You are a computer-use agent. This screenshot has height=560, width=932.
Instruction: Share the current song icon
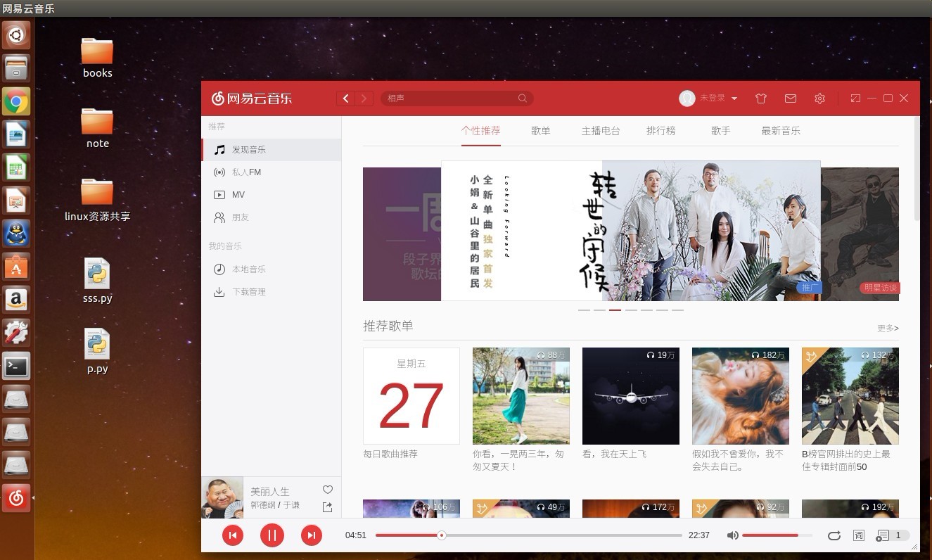coord(328,507)
